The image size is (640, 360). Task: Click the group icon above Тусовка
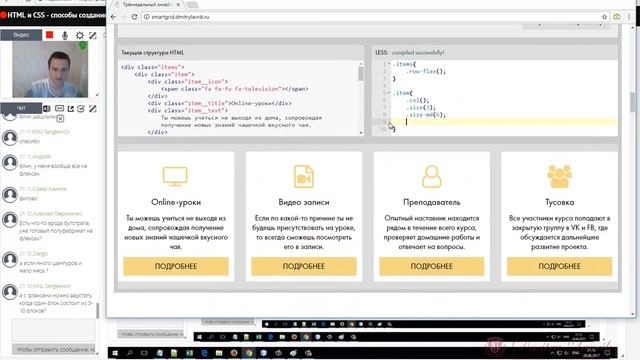pyautogui.click(x=559, y=176)
